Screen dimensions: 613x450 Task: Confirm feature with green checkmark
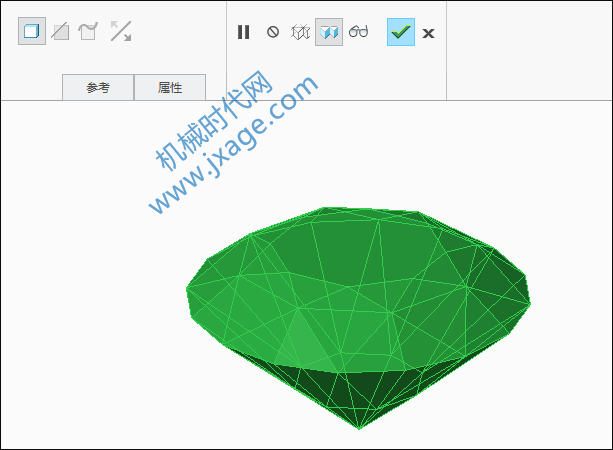(401, 32)
